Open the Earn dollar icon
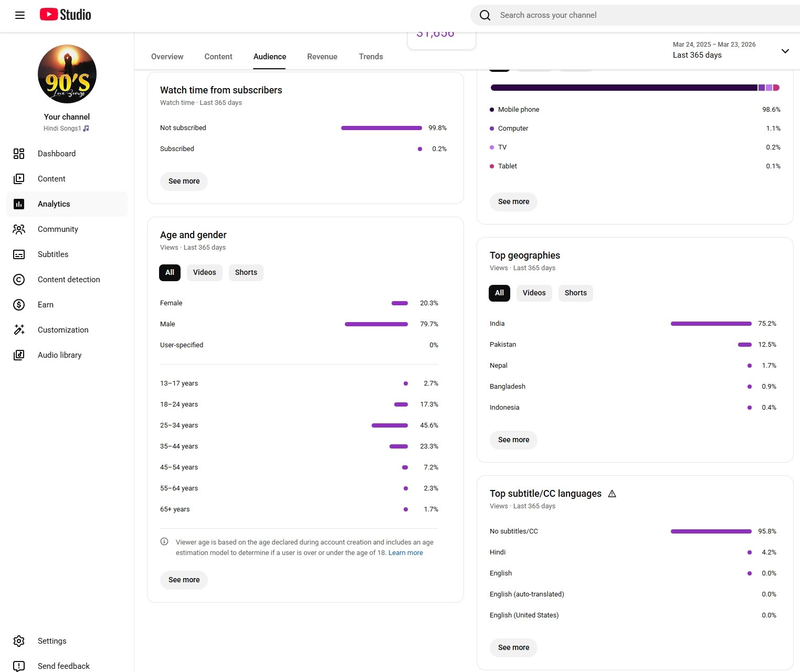This screenshot has height=672, width=800. [19, 305]
